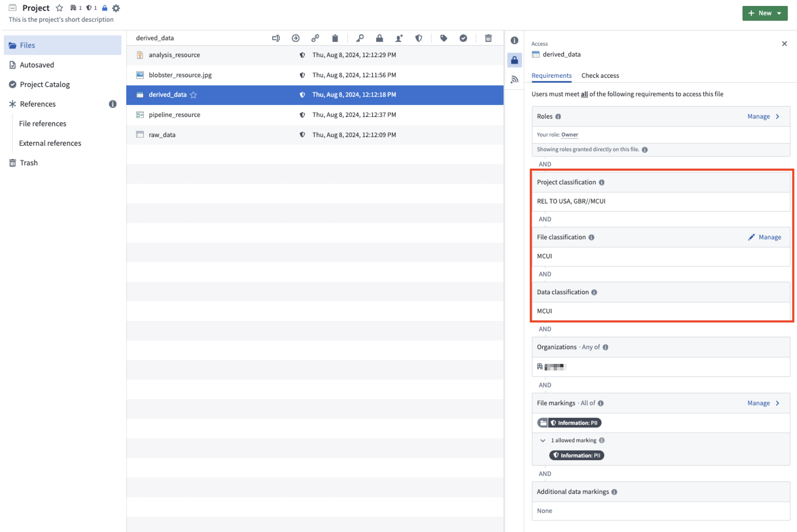Toggle favorite star on derived_data row
This screenshot has height=532, width=797.
193,95
